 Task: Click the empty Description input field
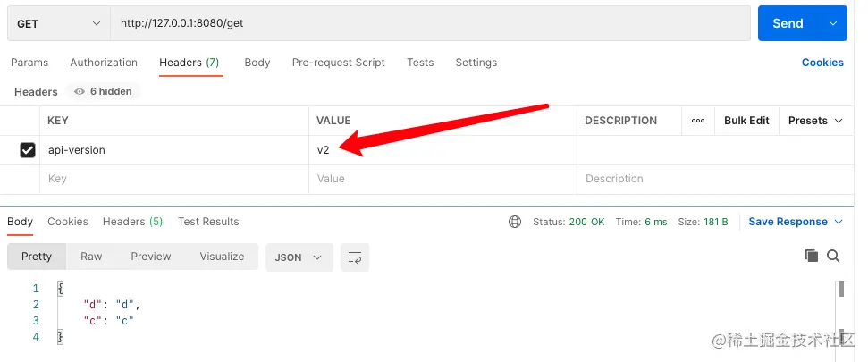coord(715,179)
